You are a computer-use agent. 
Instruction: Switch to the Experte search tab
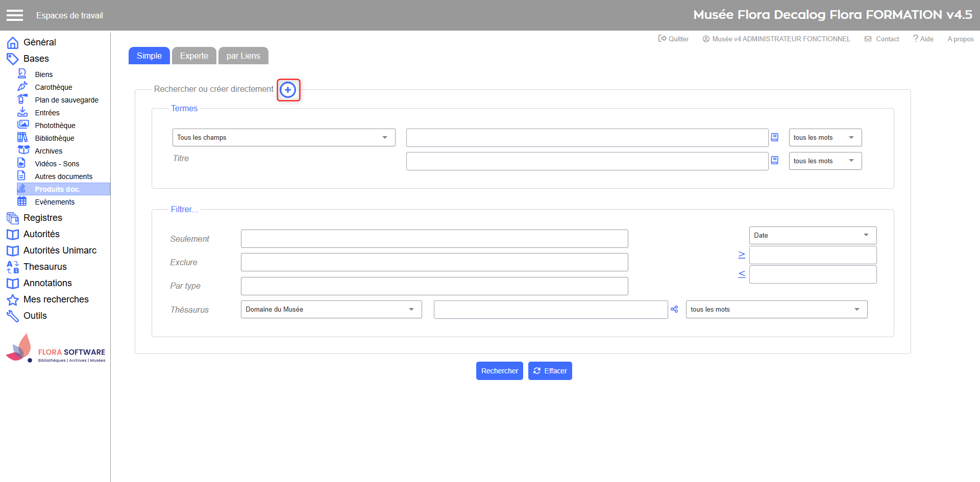194,56
